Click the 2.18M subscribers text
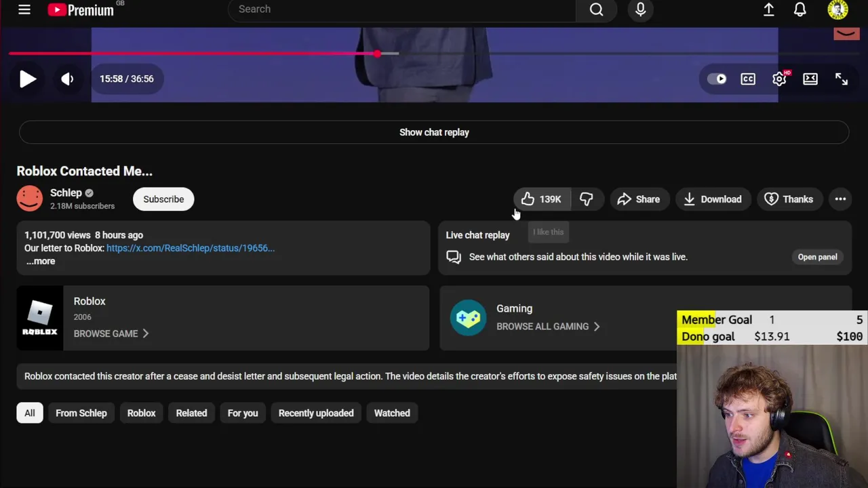This screenshot has width=868, height=488. click(82, 206)
